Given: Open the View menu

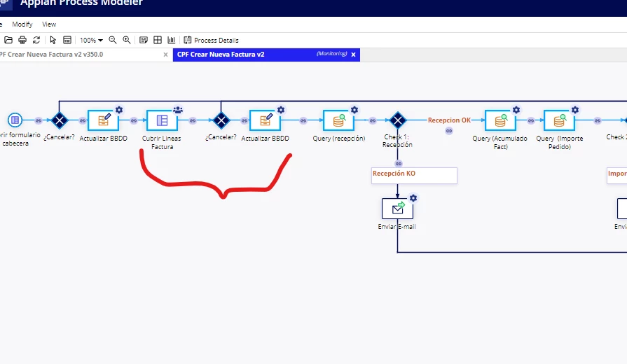Looking at the screenshot, I should pos(49,24).
